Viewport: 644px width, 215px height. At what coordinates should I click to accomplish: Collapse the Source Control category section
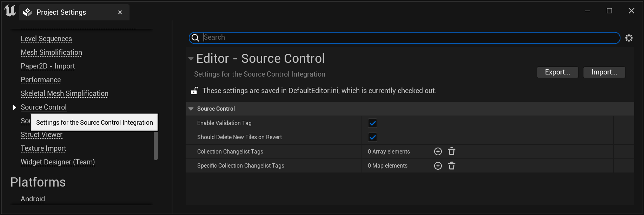[x=191, y=109]
